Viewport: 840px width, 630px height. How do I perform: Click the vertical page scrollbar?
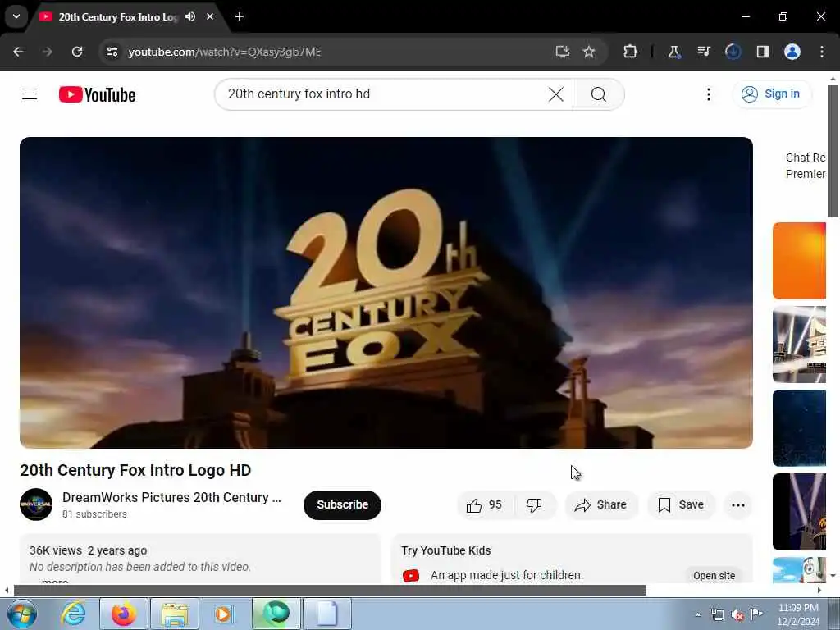click(833, 152)
